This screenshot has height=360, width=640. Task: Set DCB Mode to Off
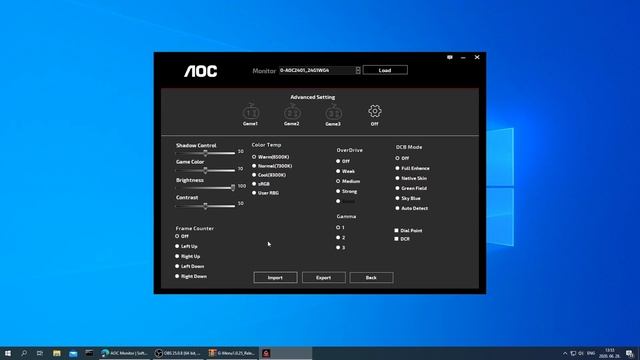click(x=402, y=158)
